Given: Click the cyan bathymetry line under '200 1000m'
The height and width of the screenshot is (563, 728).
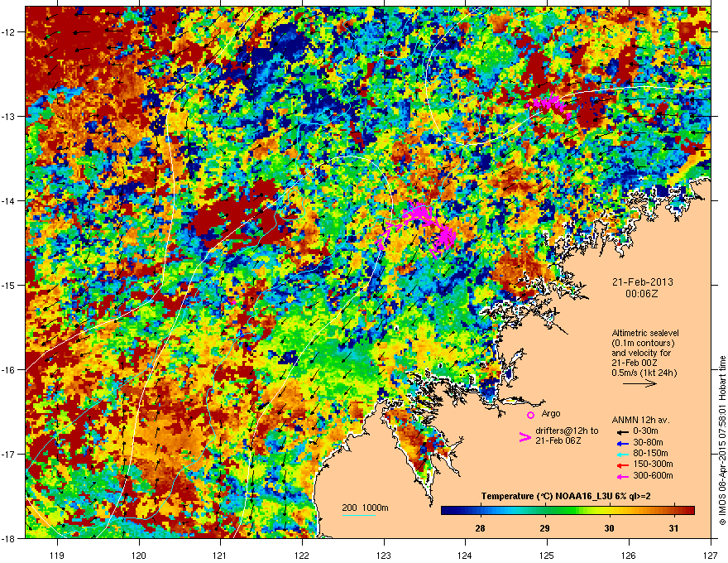Looking at the screenshot, I should [359, 515].
